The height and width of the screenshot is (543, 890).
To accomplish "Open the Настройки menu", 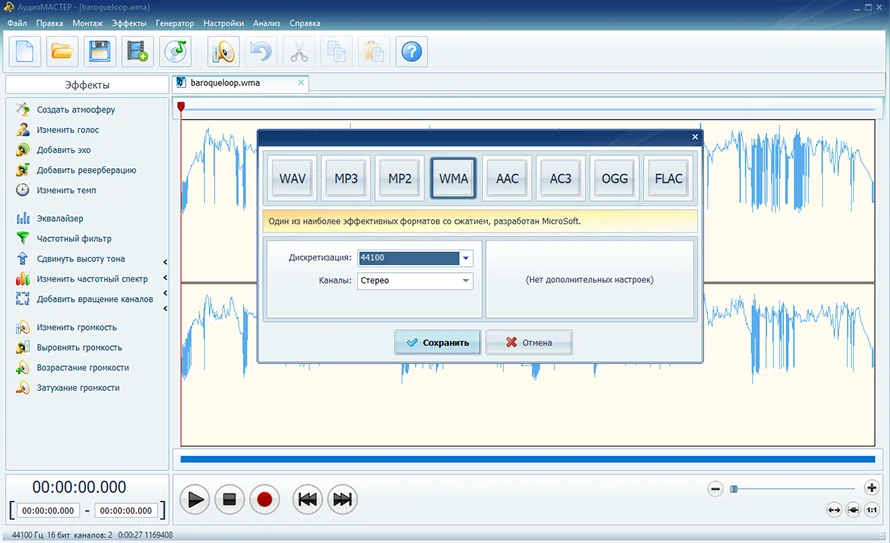I will tap(224, 23).
